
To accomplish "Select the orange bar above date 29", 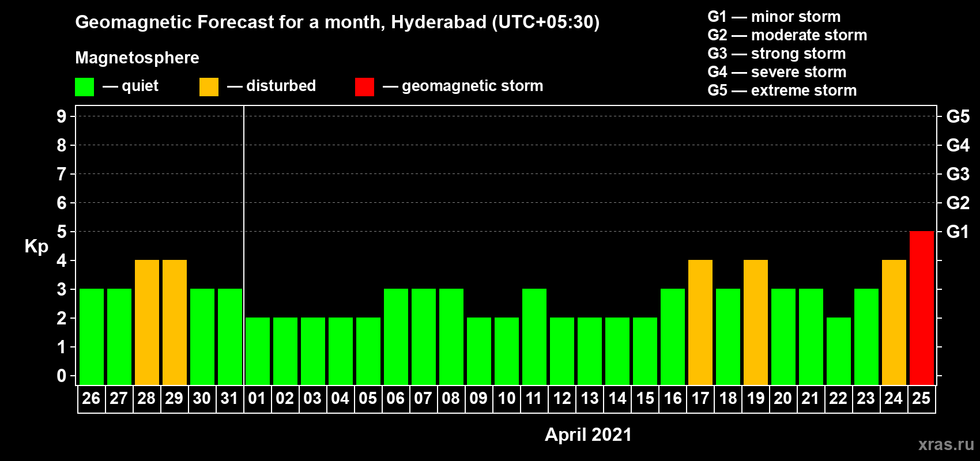I will [x=175, y=322].
